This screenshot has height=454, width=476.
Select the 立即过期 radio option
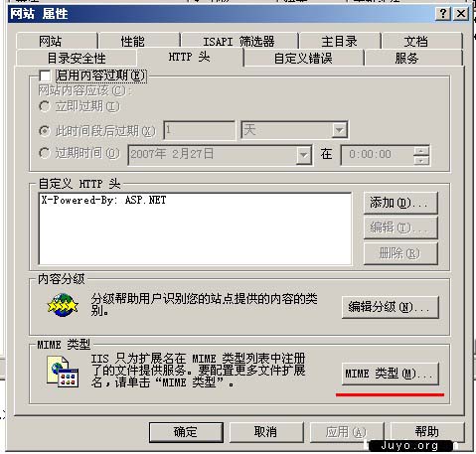tap(45, 106)
